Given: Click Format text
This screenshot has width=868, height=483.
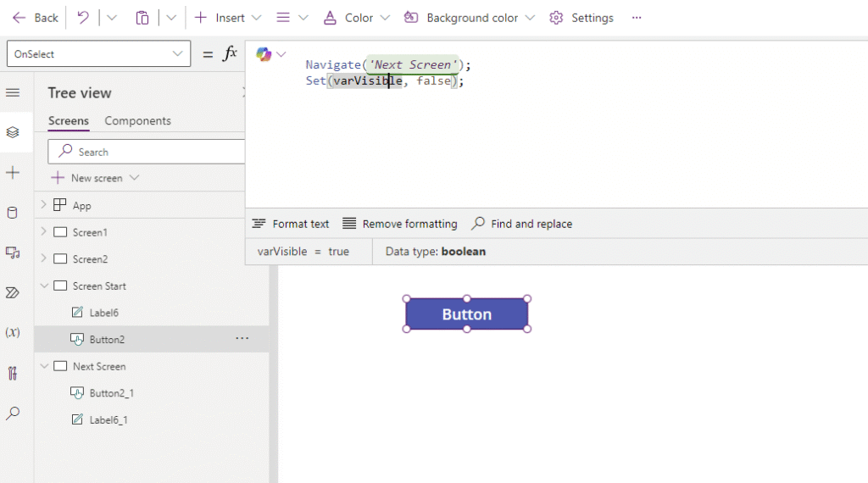Looking at the screenshot, I should [x=291, y=224].
